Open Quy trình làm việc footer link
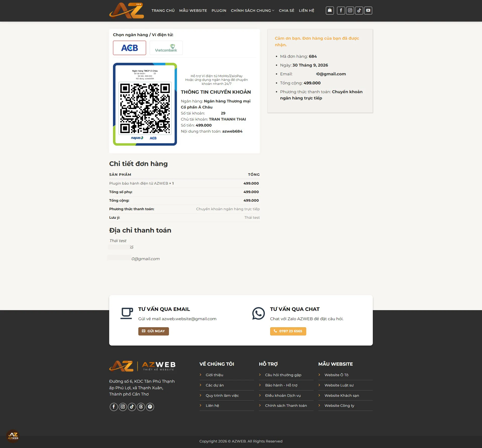 pos(222,395)
